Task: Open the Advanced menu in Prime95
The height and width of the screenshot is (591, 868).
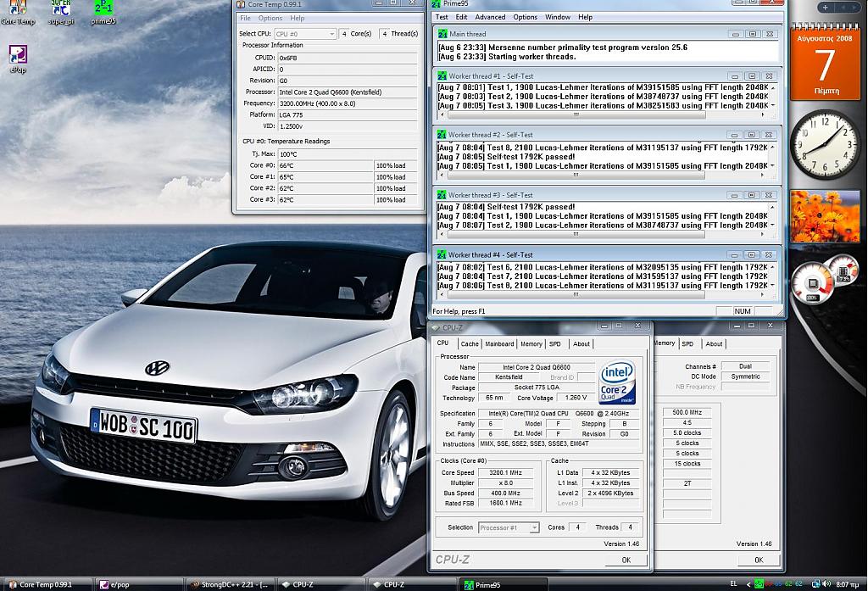Action: (490, 17)
